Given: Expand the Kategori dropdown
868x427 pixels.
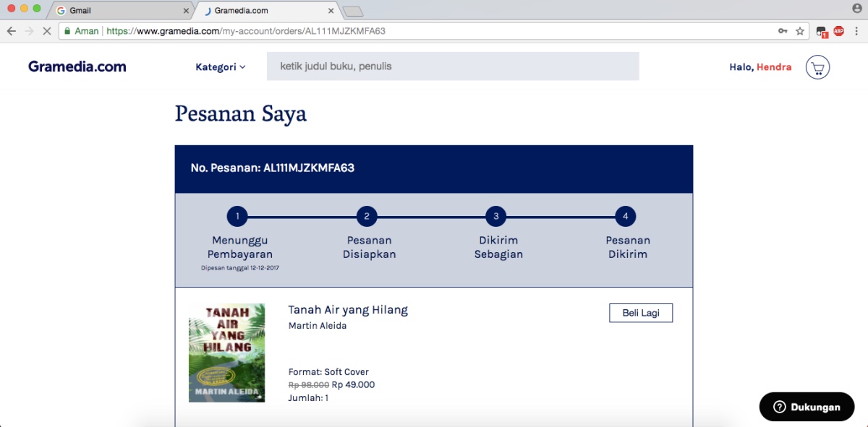Looking at the screenshot, I should pyautogui.click(x=221, y=67).
